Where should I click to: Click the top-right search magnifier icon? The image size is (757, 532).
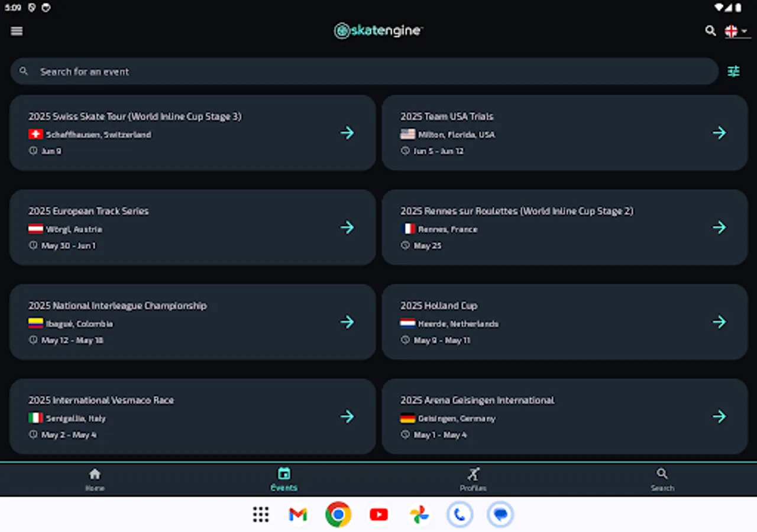tap(710, 31)
